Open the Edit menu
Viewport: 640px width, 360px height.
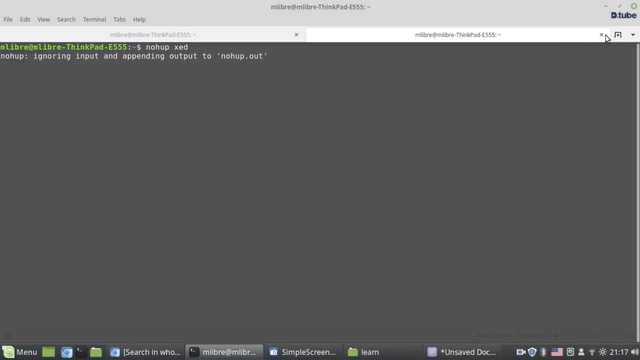click(25, 19)
